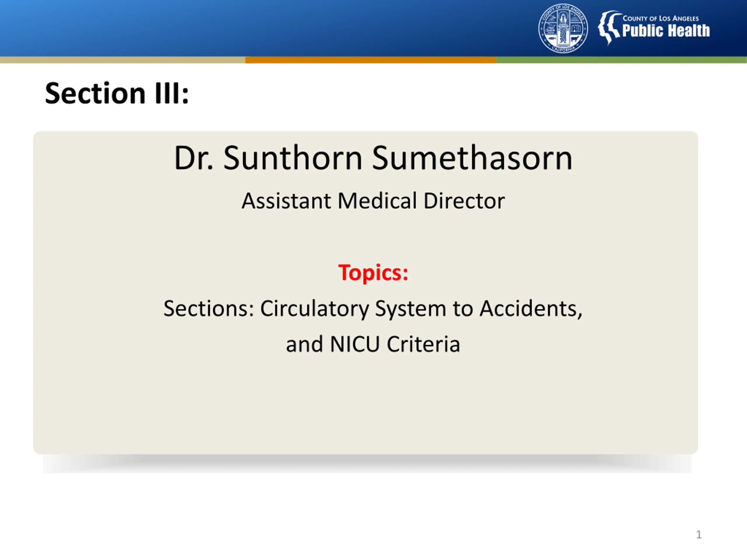This screenshot has height=560, width=747.
Task: Click the "Assistant Medical Director" subtitle
Action: point(373,201)
